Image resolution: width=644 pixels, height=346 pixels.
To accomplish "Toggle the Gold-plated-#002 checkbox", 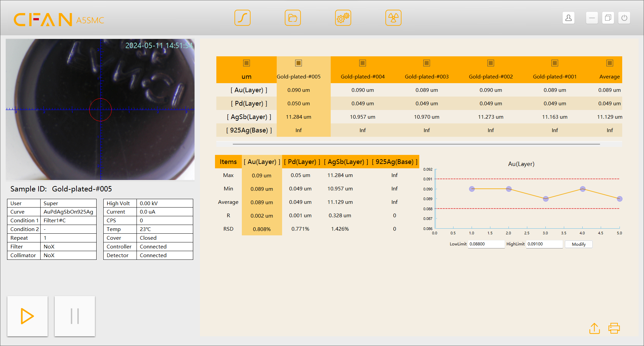I will (490, 63).
